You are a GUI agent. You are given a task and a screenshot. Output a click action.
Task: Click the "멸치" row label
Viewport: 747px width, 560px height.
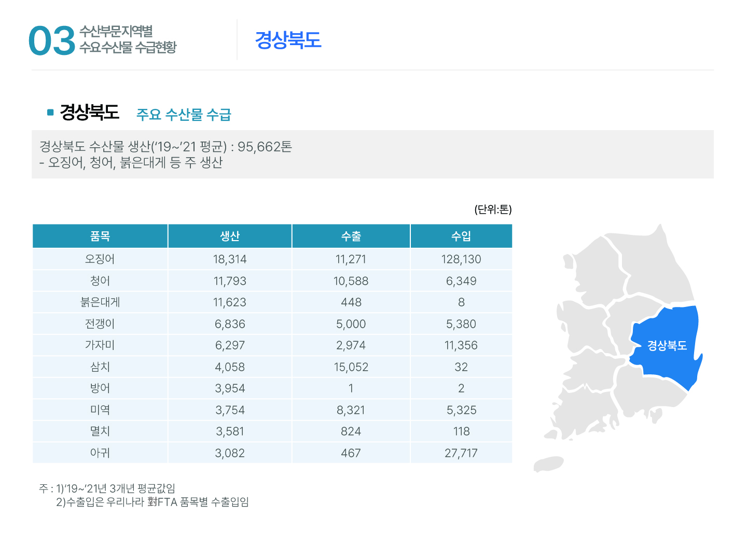click(100, 431)
